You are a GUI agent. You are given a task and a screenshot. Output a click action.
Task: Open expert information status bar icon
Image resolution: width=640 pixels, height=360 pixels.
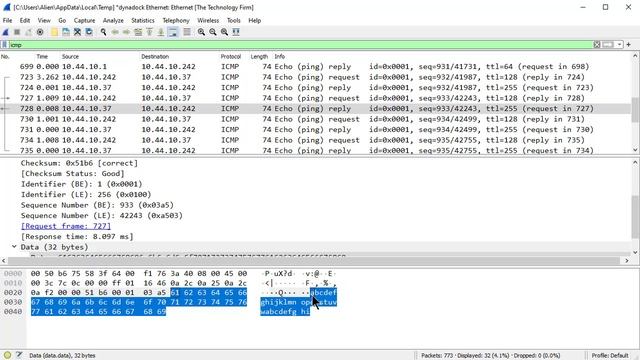(7, 355)
